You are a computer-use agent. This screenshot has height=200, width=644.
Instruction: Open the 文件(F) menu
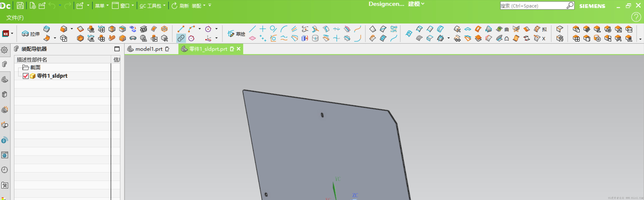(15, 18)
